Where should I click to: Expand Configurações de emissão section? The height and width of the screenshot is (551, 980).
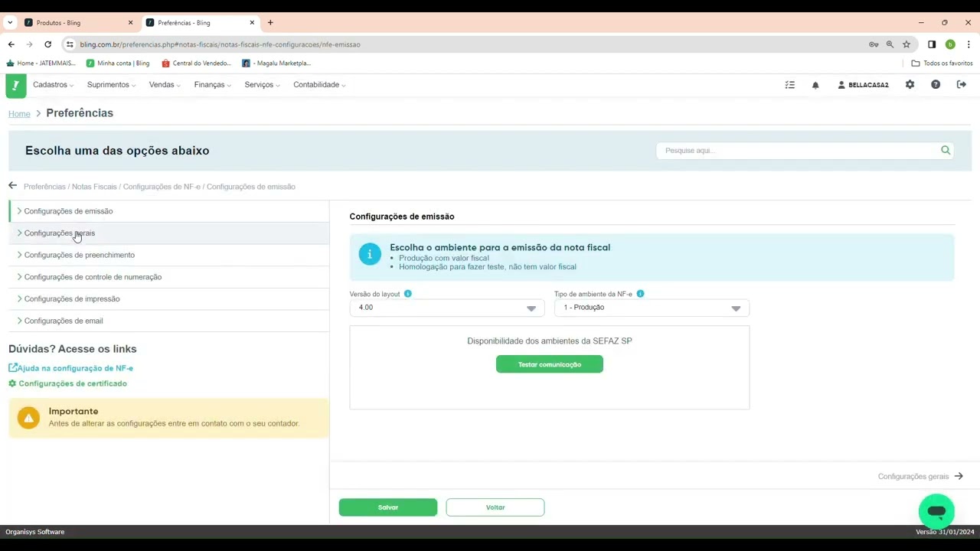[168, 211]
